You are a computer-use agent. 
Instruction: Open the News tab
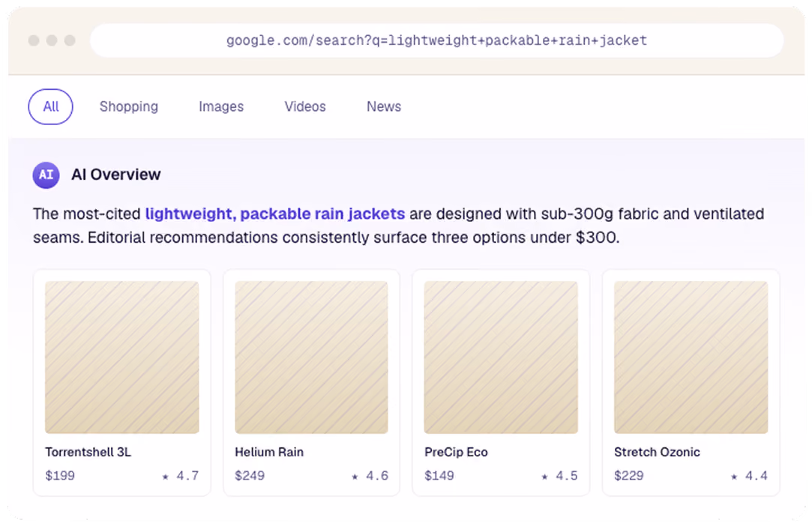click(x=384, y=106)
